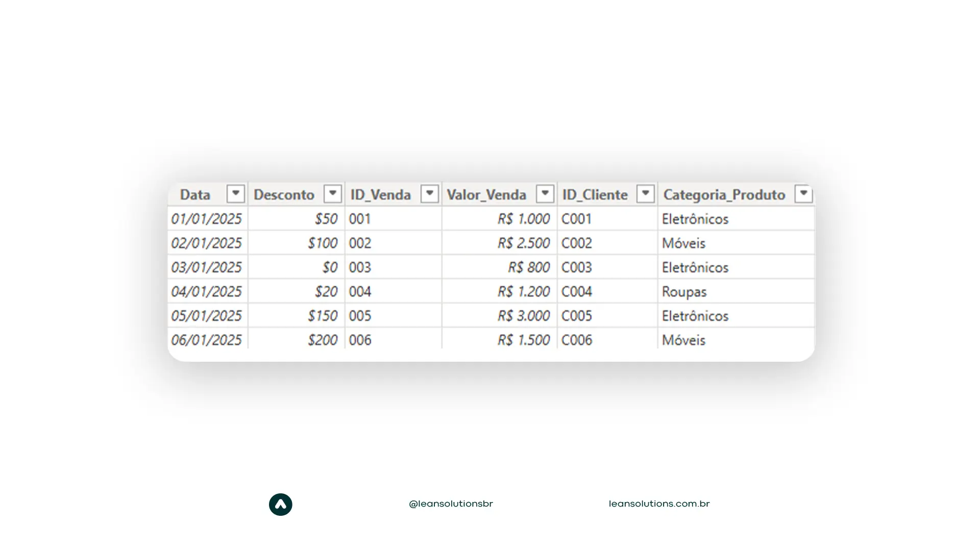Select the discount cell $0
980x551 pixels.
[x=297, y=267]
